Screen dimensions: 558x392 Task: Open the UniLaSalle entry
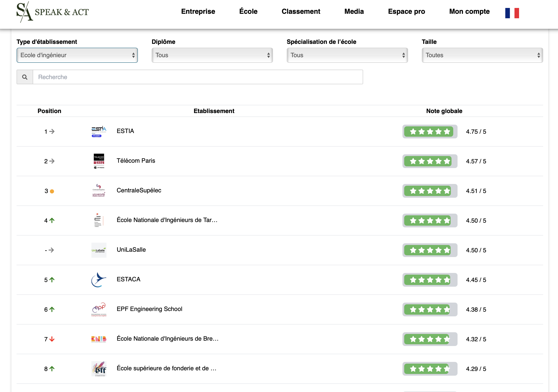pos(131,250)
